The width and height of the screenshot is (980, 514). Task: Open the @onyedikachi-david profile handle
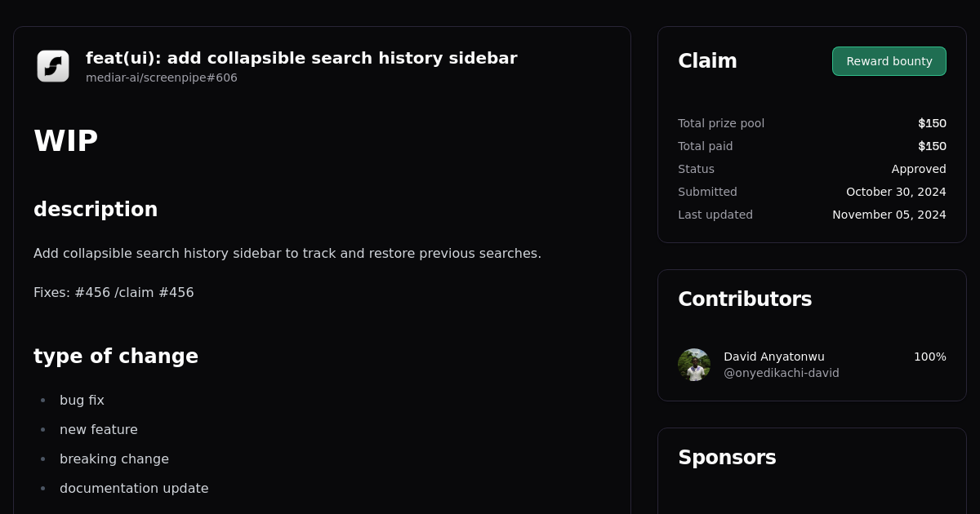coord(781,373)
